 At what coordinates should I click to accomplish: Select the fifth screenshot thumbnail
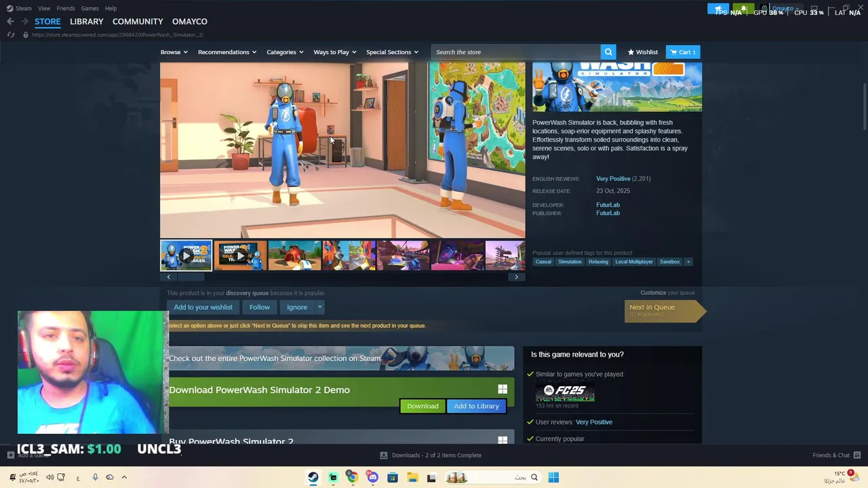403,256
